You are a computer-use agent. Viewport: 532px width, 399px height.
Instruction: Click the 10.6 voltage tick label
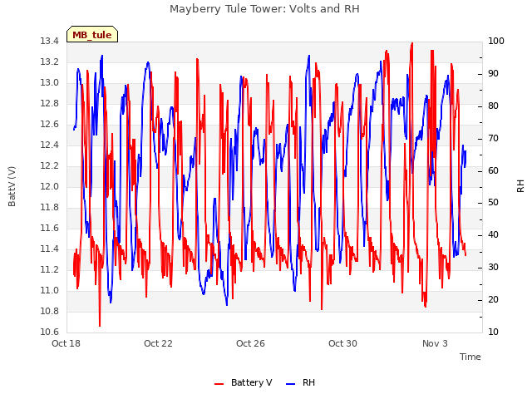[x=50, y=332]
